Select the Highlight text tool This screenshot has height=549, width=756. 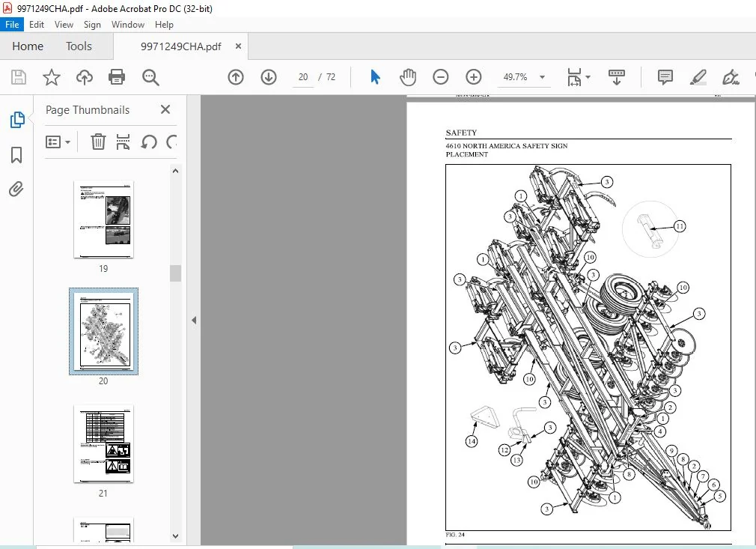(x=698, y=77)
